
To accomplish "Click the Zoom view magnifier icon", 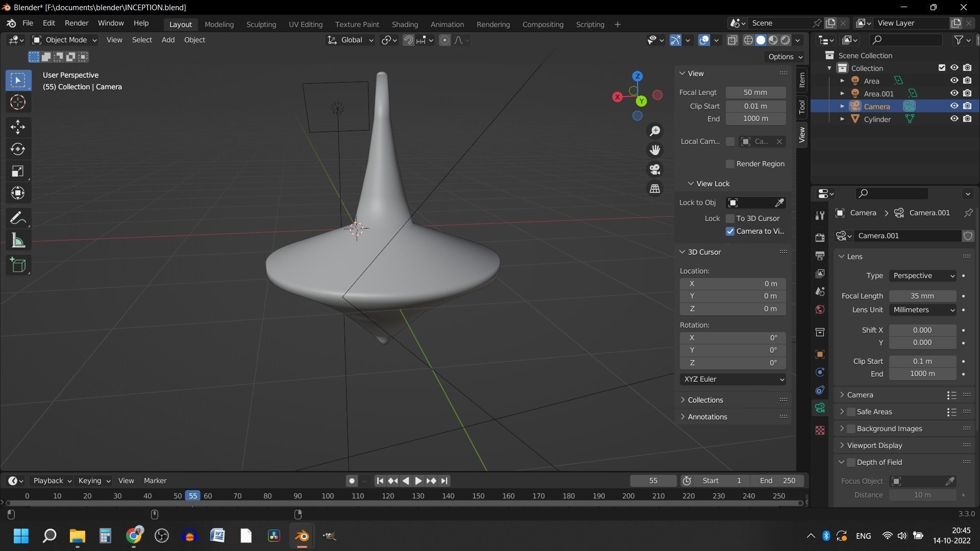I will 655,131.
